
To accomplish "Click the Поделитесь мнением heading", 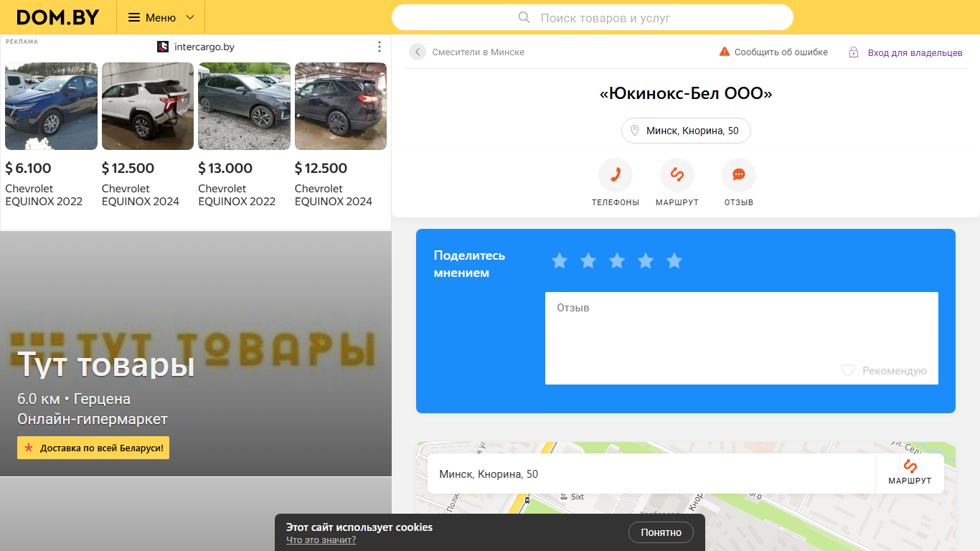I will [x=470, y=264].
